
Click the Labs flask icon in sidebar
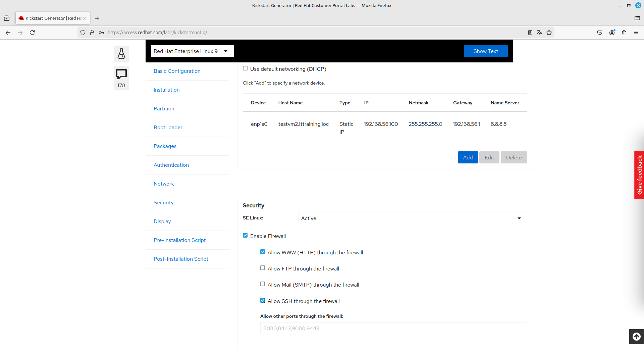[121, 54]
